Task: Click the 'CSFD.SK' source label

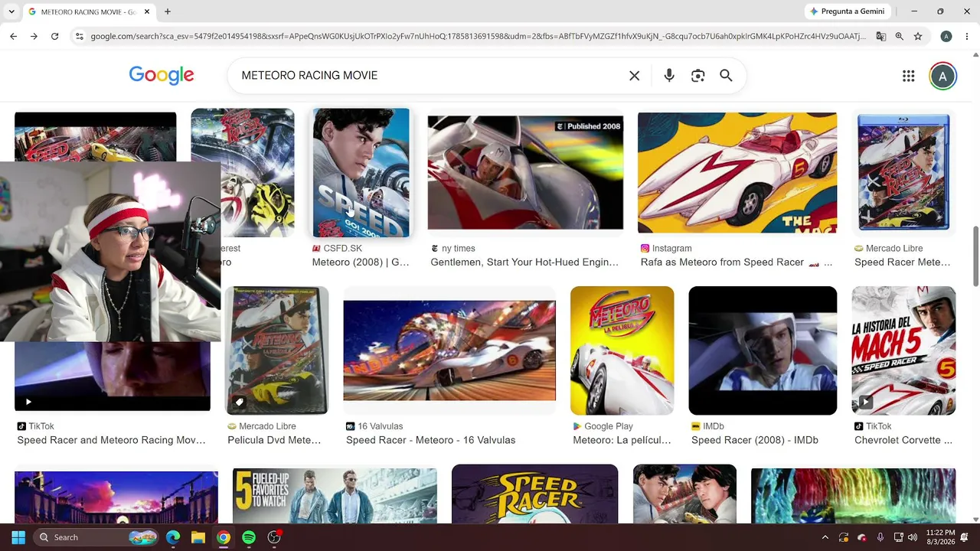Action: click(x=342, y=249)
